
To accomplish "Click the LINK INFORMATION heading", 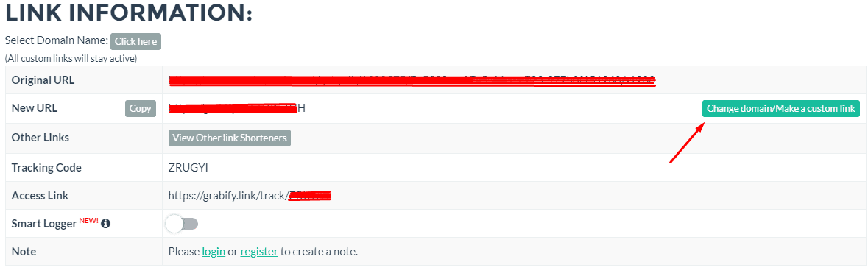I will coord(129,13).
